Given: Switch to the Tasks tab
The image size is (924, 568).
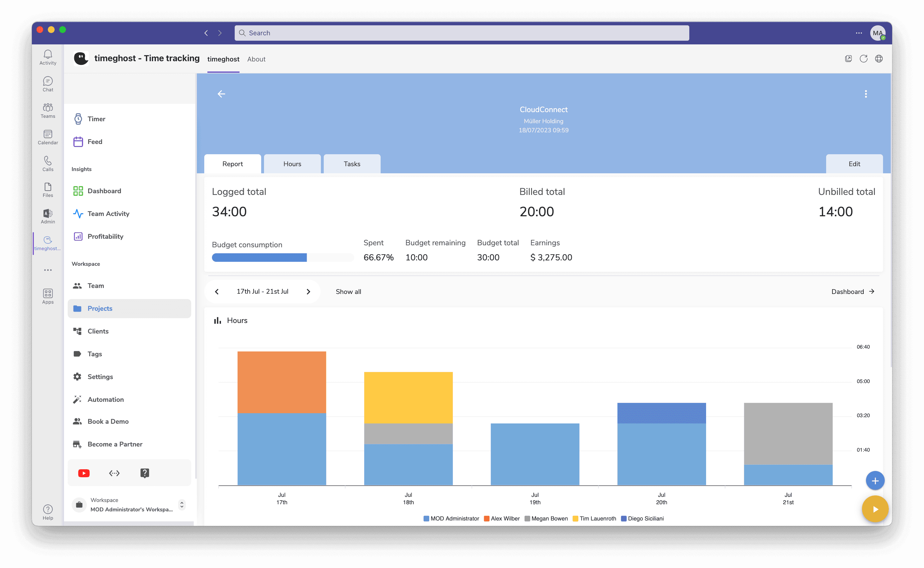Looking at the screenshot, I should 352,164.
